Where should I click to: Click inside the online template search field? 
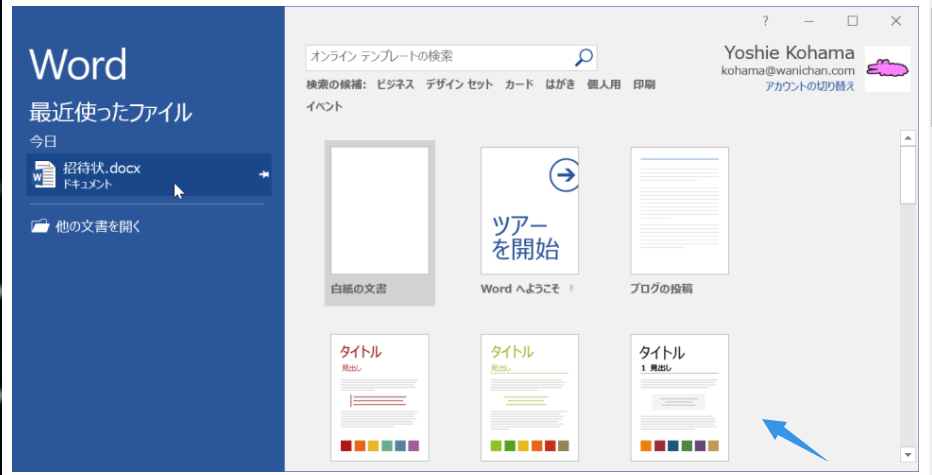coord(440,57)
